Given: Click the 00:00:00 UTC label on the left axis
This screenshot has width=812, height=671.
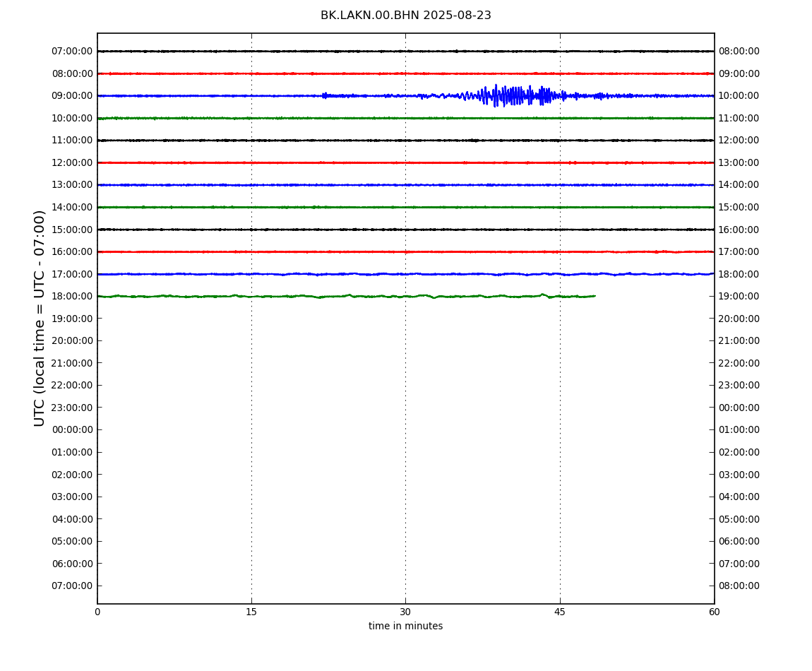Looking at the screenshot, I should click(x=72, y=429).
